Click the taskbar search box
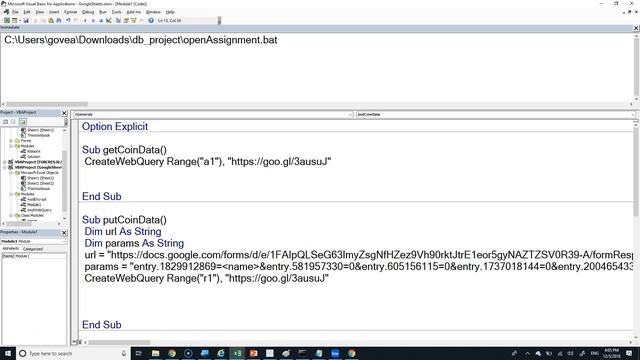This screenshot has width=640, height=360. click(x=73, y=353)
